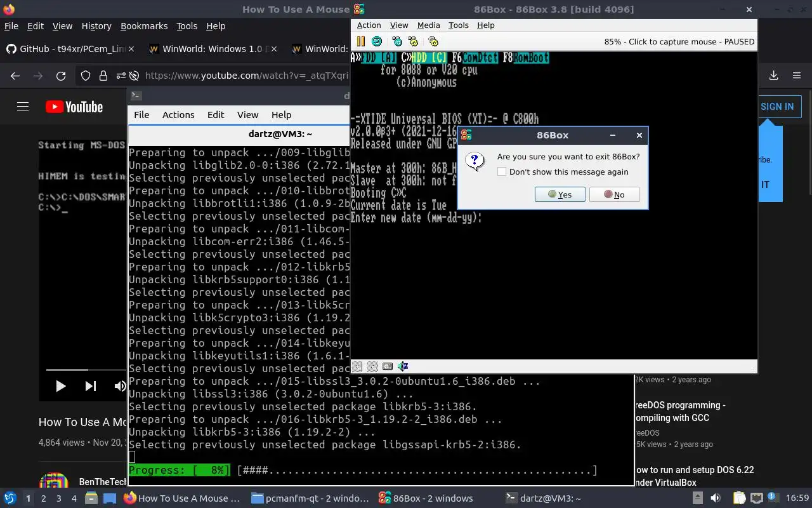
Task: Switch to workspace 3 in the pager
Action: (59, 498)
